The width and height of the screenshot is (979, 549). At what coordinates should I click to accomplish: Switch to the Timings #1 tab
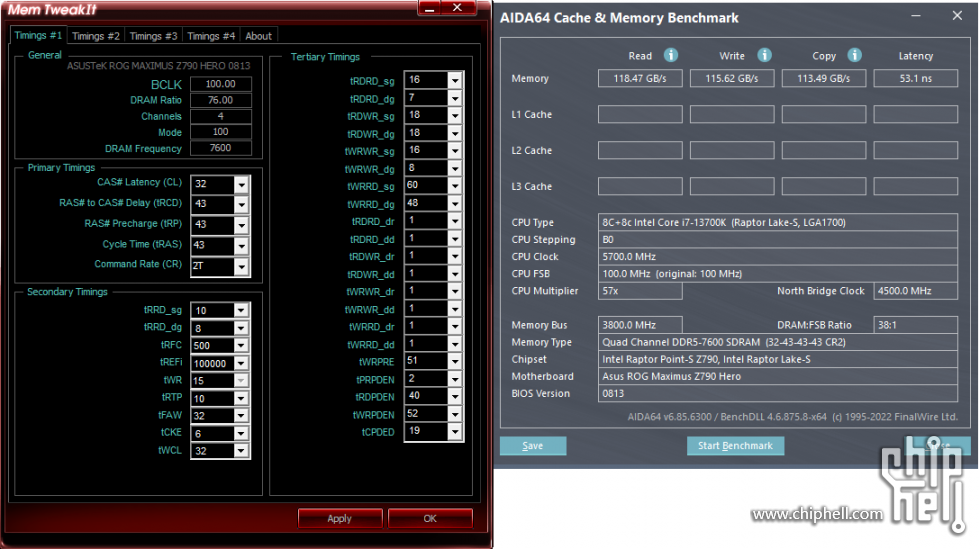pos(37,35)
